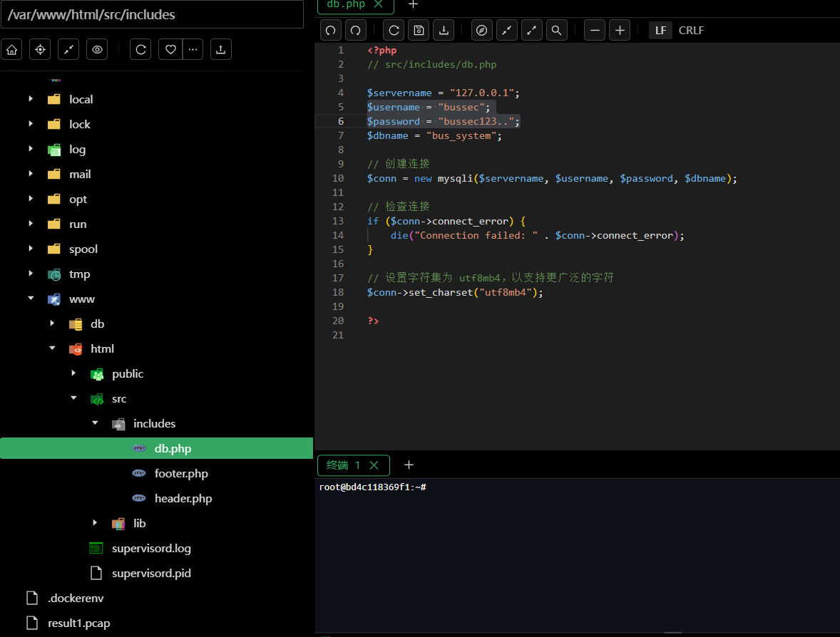This screenshot has width=840, height=637.
Task: Open footer.php in the file tree
Action: coord(181,473)
